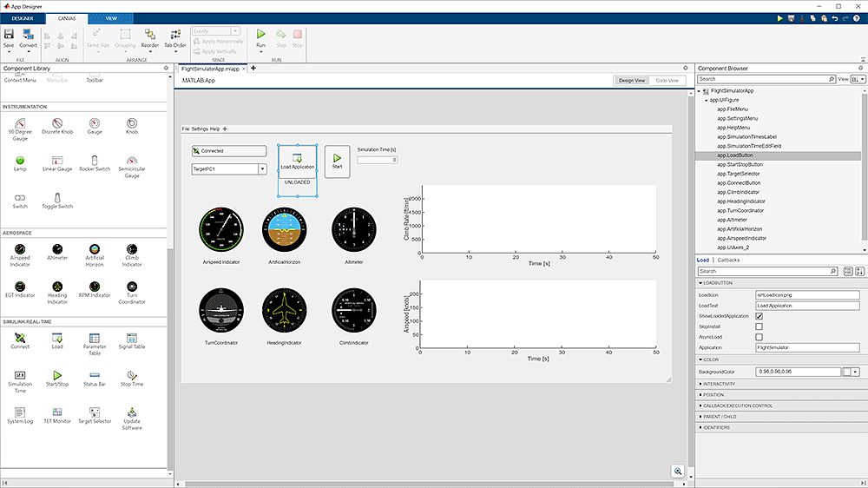Click the Artificial Horizon gauge on the canvas

pos(283,230)
